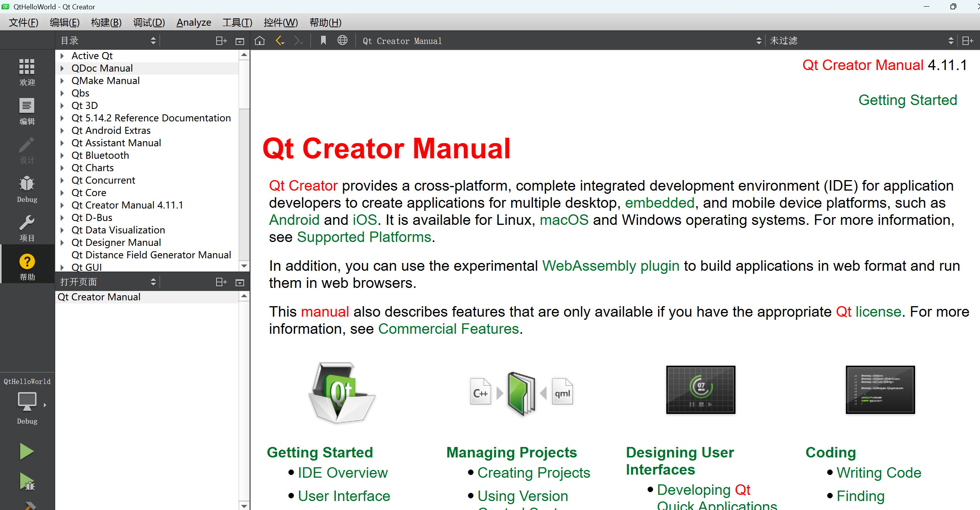Open the Writing Code link

tap(879, 473)
